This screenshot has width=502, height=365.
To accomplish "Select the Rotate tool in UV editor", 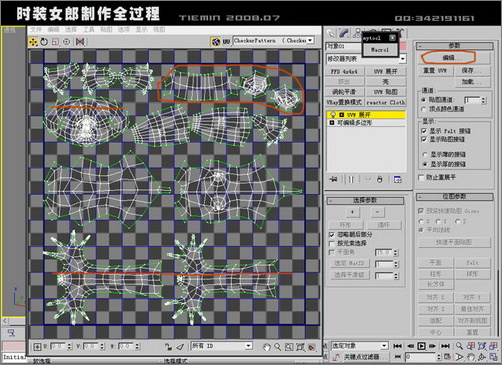I will click(x=44, y=42).
